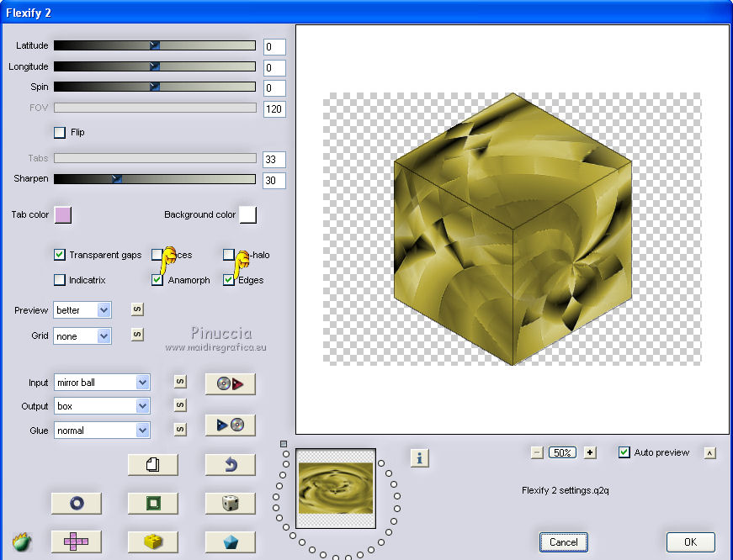This screenshot has height=560, width=733.
Task: Toggle the De-halo checkbox
Action: (x=228, y=255)
